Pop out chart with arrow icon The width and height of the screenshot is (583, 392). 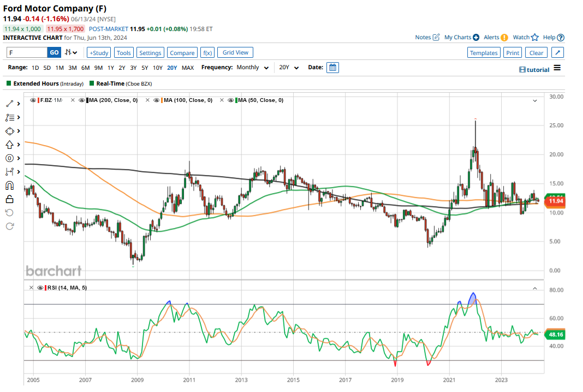point(557,53)
